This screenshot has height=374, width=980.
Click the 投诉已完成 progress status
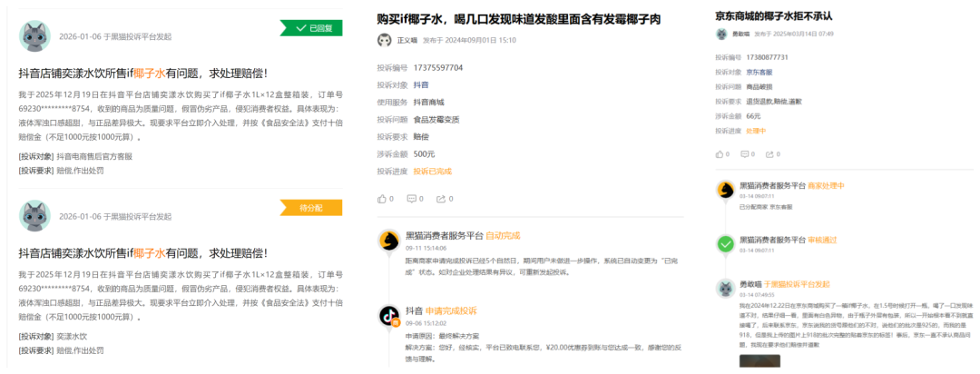click(433, 172)
